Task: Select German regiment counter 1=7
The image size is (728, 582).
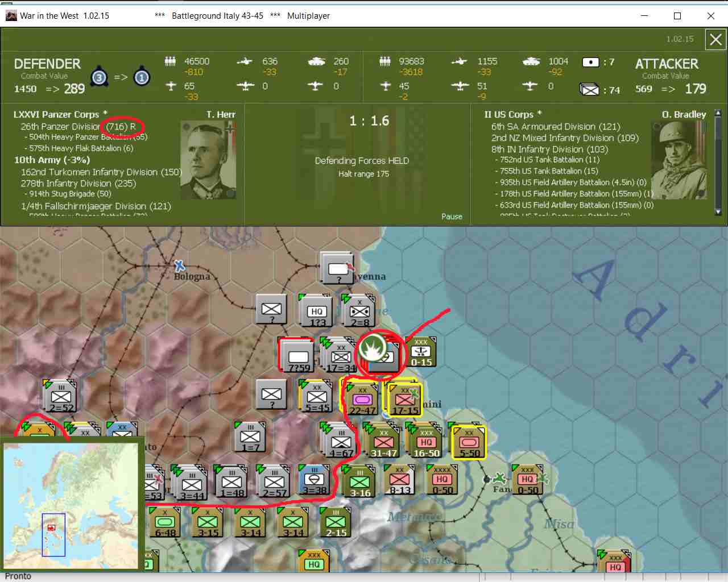Action: point(250,438)
